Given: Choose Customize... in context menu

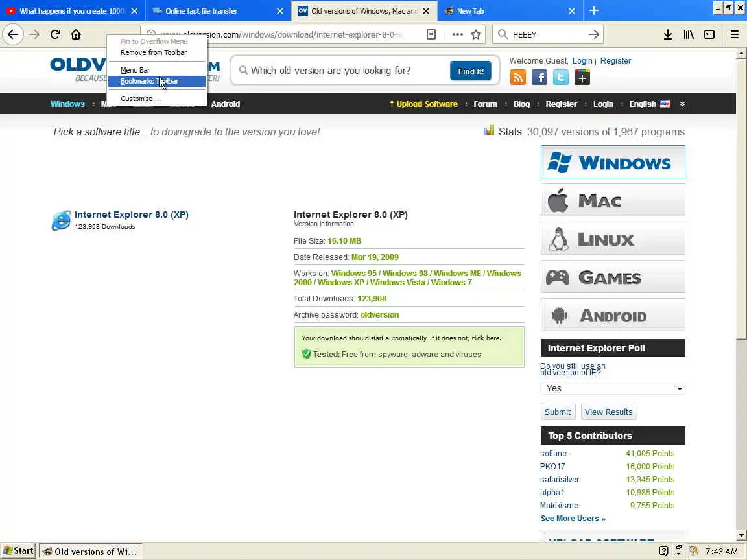Looking at the screenshot, I should pyautogui.click(x=157, y=99).
